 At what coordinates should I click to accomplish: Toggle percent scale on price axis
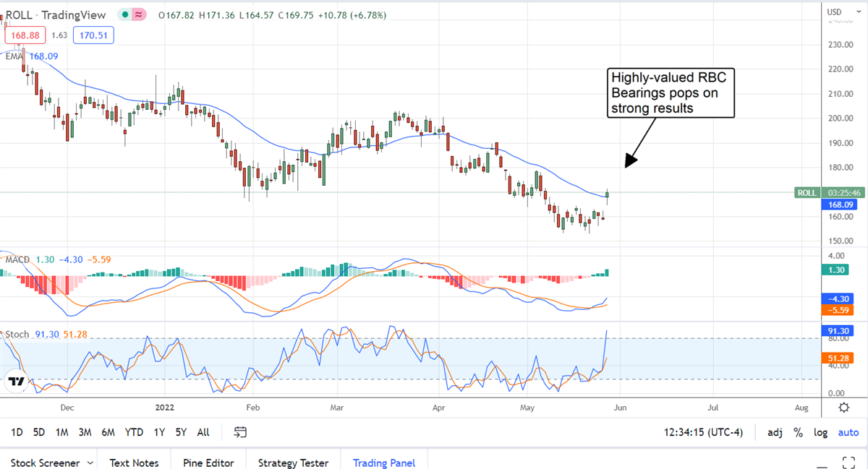point(798,432)
